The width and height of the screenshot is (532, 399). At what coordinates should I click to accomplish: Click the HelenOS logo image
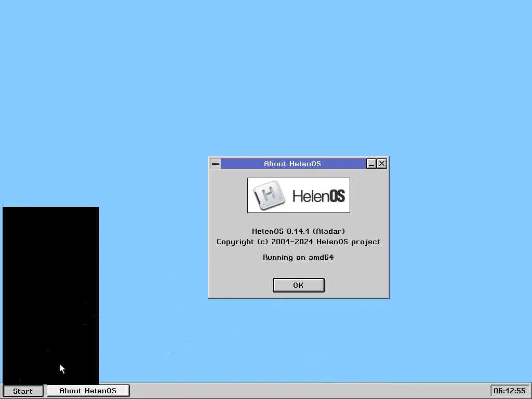[x=299, y=195]
